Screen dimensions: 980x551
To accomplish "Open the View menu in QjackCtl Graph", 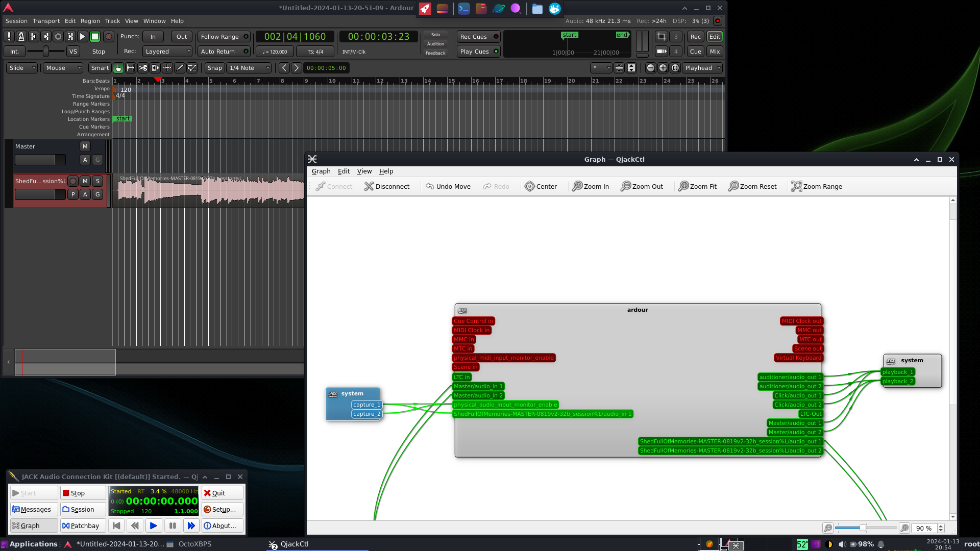I will point(364,171).
